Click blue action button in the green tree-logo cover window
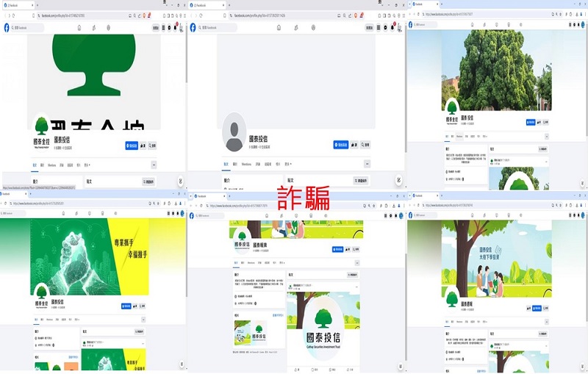This screenshot has width=588, height=374. 132,145
